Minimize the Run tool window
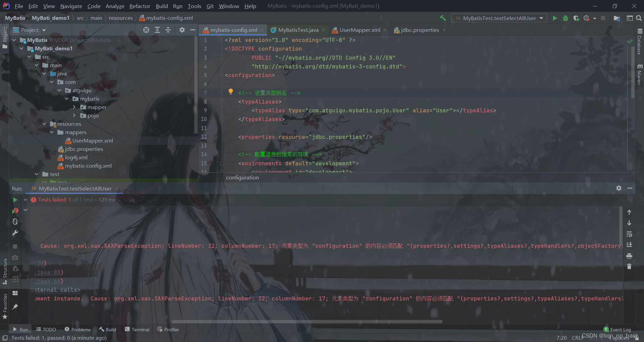Image resolution: width=644 pixels, height=342 pixels. click(x=630, y=188)
